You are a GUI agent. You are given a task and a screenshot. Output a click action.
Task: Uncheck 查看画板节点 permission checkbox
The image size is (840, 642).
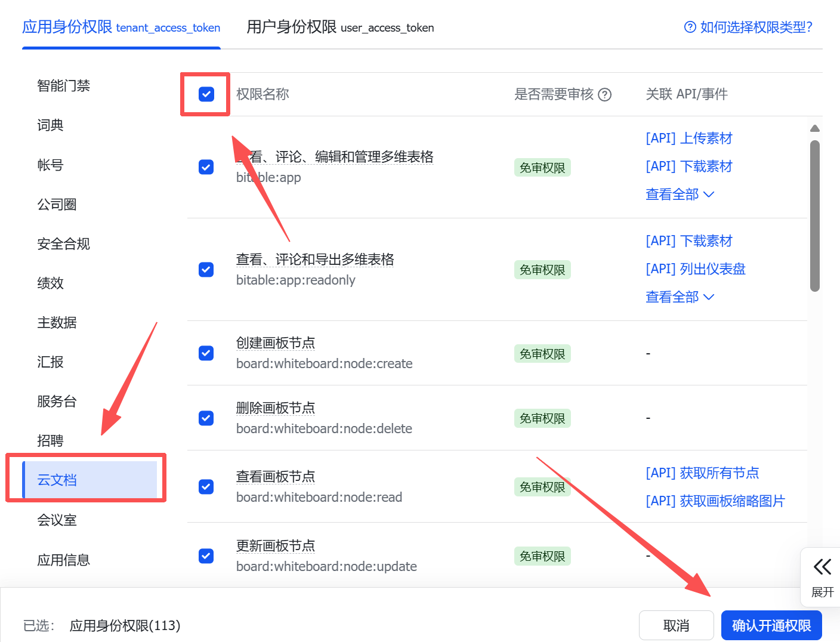coord(206,487)
